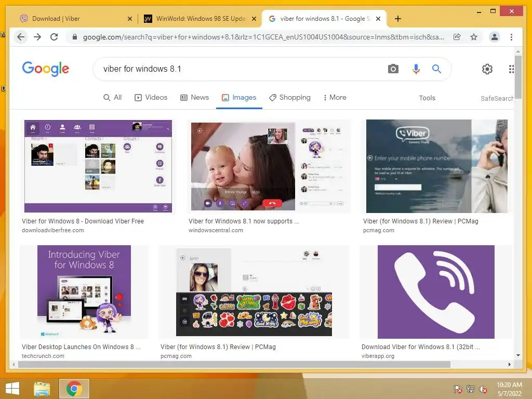Open Viber for Windows 8.1 now supports link

[x=244, y=221]
